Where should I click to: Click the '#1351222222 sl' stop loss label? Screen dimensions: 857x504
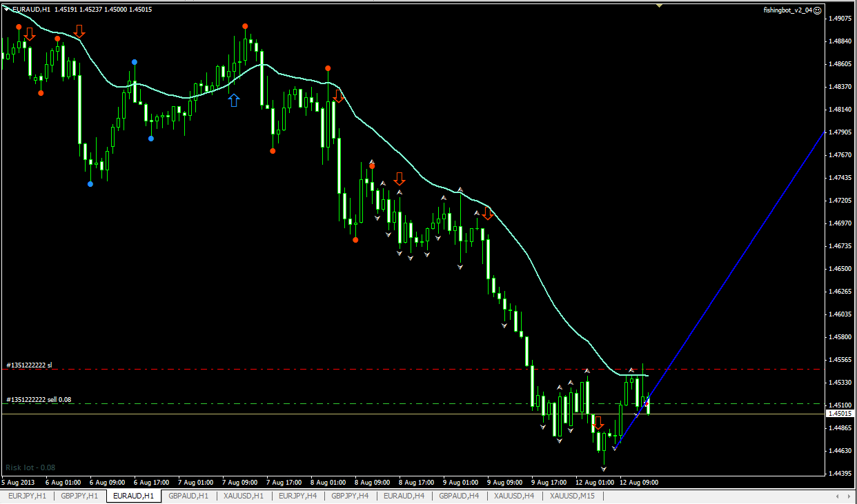tap(29, 365)
